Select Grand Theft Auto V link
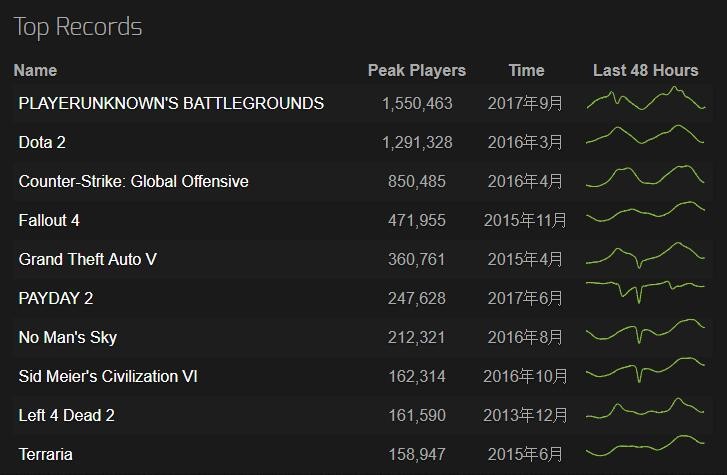Viewport: 727px width, 475px height. 88,259
